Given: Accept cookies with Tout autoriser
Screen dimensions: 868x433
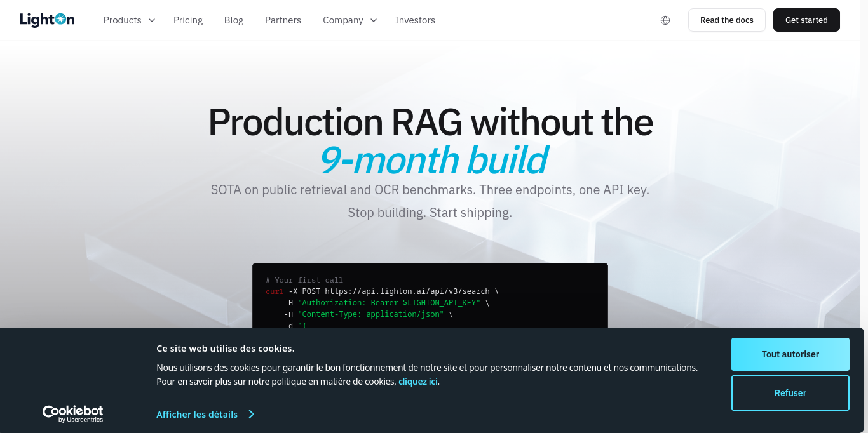Looking at the screenshot, I should point(790,354).
